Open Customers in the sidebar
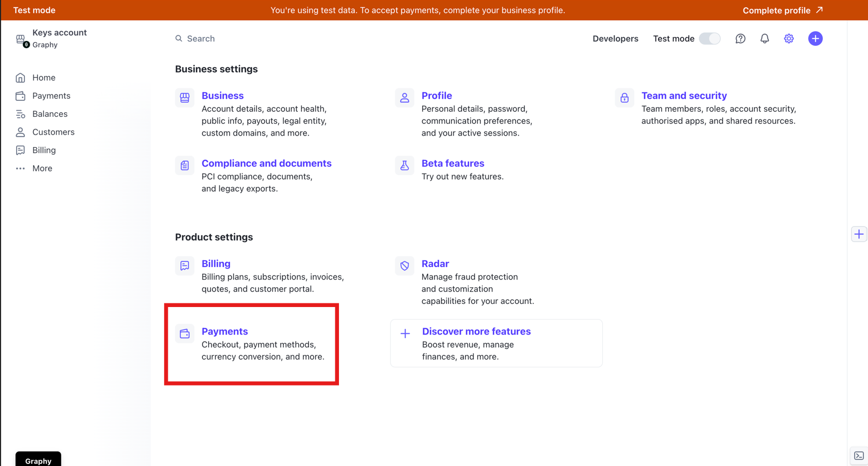This screenshot has width=868, height=466. pyautogui.click(x=53, y=132)
